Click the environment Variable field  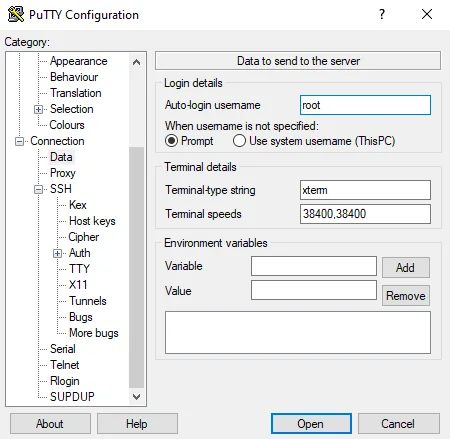tap(314, 266)
